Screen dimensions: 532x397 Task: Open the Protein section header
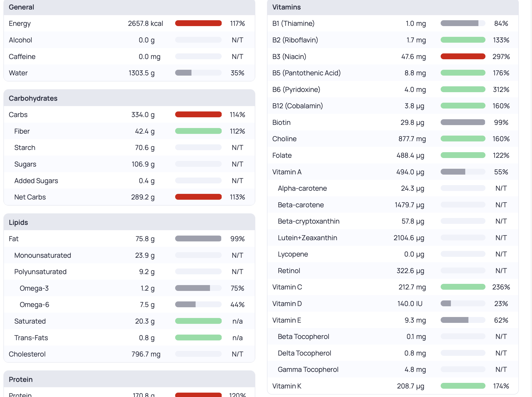(x=129, y=379)
